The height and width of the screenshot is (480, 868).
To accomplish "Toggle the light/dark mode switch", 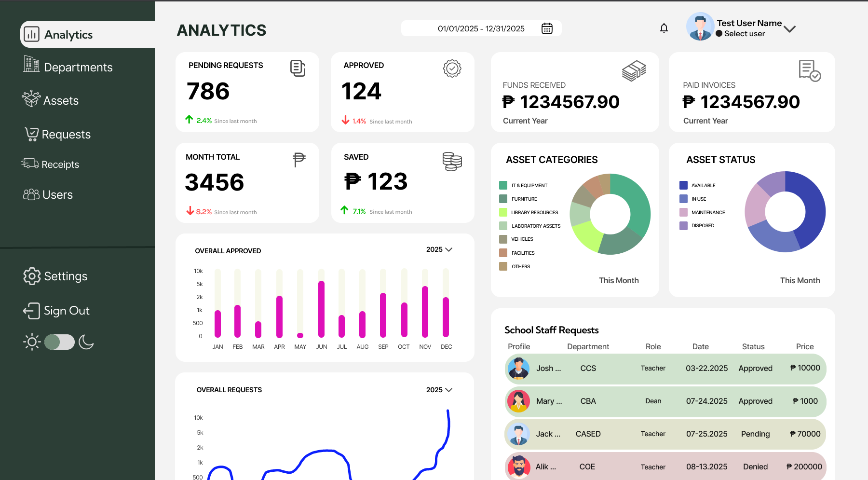I will 59,342.
